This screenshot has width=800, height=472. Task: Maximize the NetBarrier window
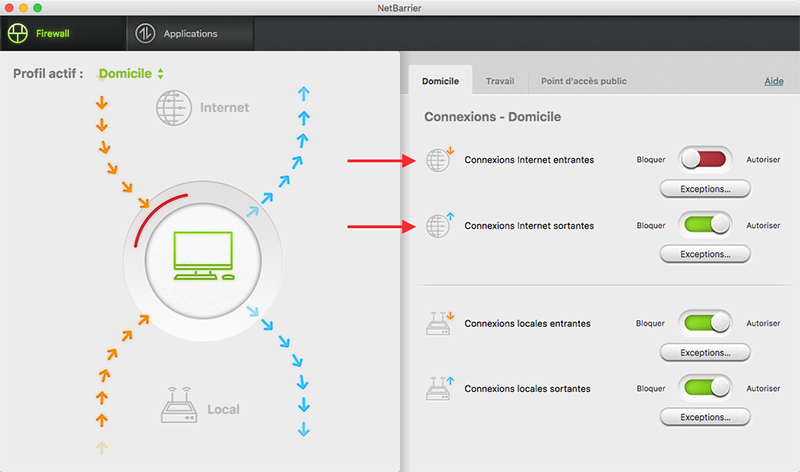click(38, 8)
